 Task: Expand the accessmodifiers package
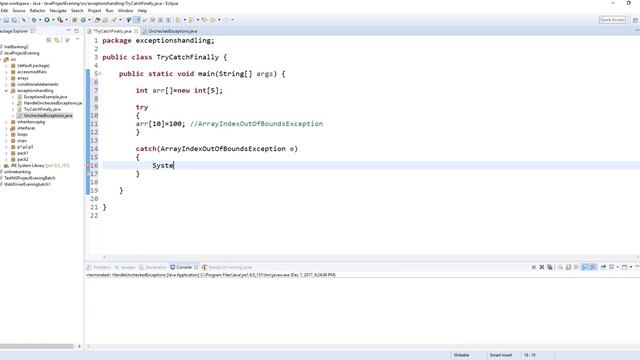[7, 72]
